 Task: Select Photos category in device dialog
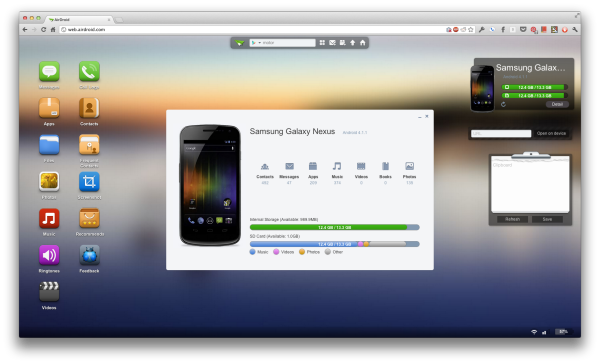[x=409, y=173]
